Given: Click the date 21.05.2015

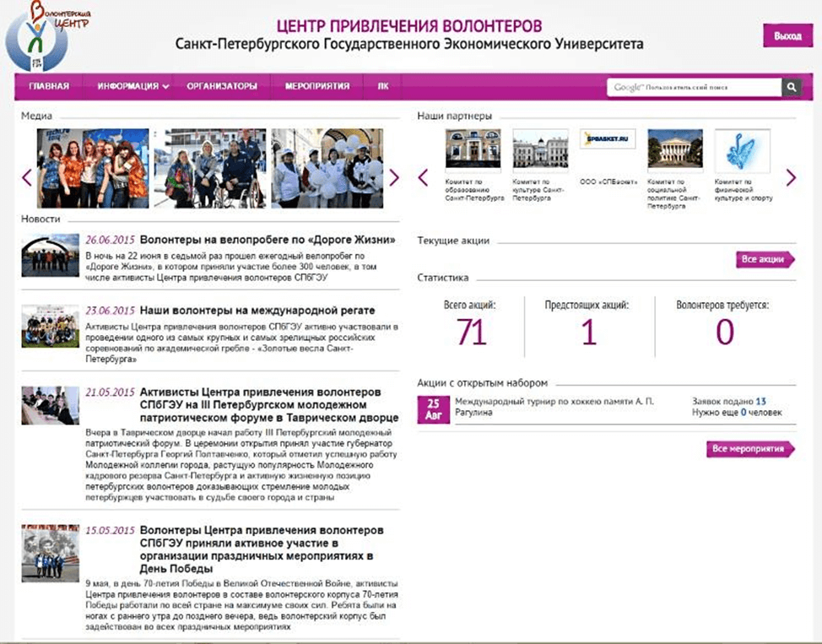Looking at the screenshot, I should (x=110, y=392).
